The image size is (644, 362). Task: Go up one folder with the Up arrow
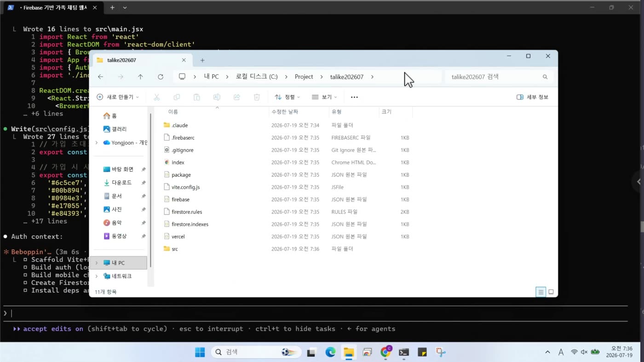(x=140, y=77)
